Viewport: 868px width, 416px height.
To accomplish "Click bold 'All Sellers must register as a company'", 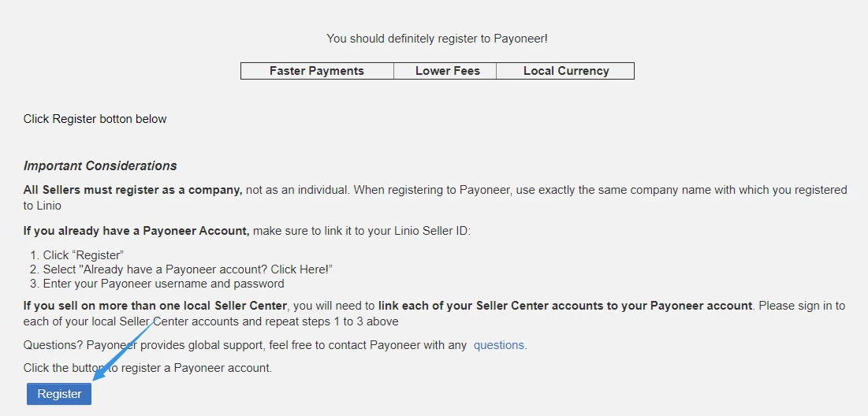I will point(133,191).
